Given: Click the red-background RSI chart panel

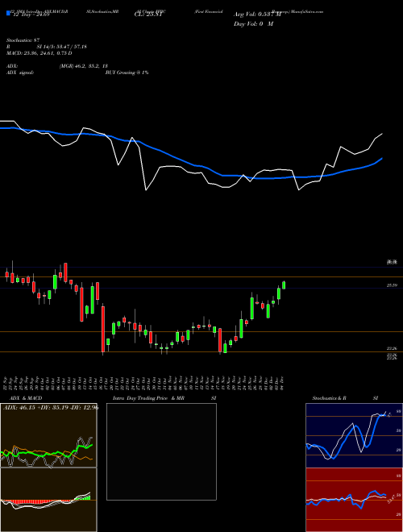Looking at the screenshot, I should point(354,500).
